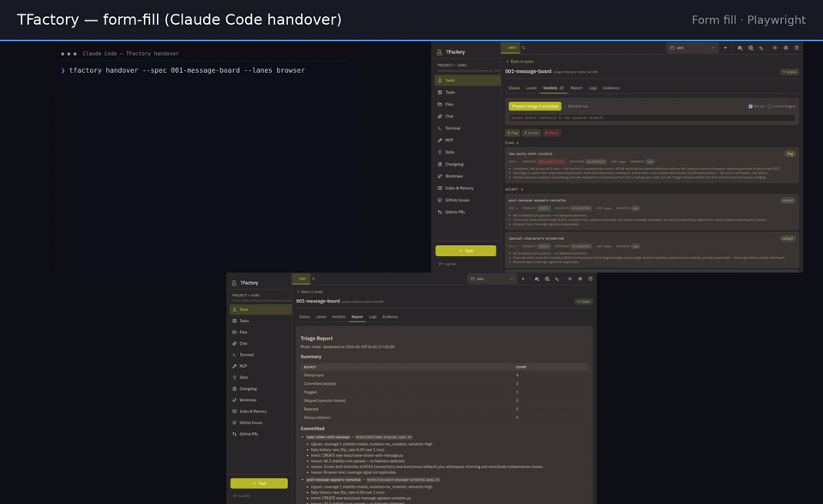Open Chat icon in Report window sidebar
Screen dimensions: 823x504
tap(234, 344)
